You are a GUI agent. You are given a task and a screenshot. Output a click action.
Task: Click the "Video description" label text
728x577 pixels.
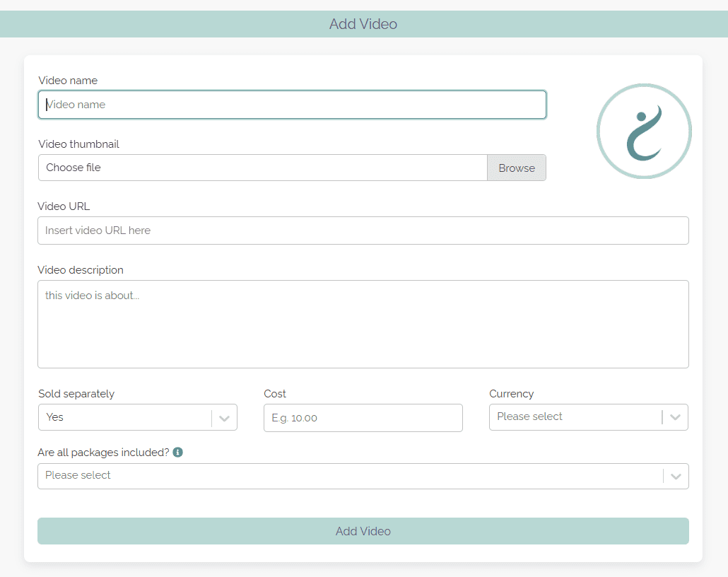click(x=81, y=270)
